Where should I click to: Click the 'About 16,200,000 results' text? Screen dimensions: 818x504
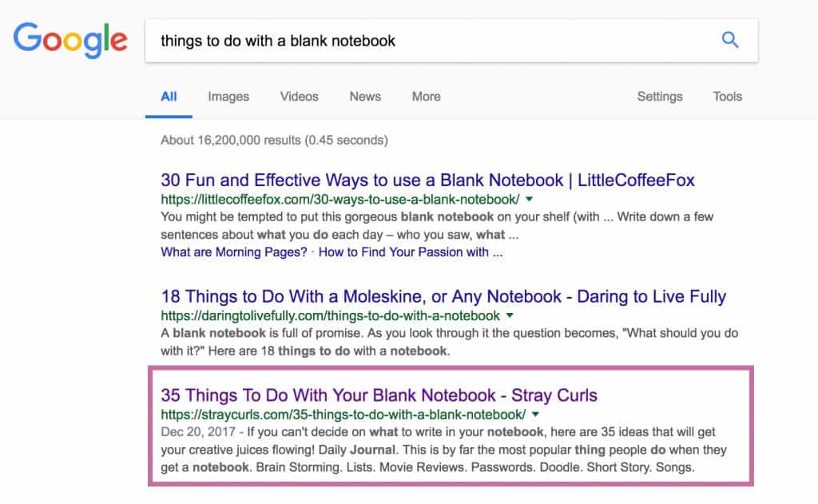point(275,140)
